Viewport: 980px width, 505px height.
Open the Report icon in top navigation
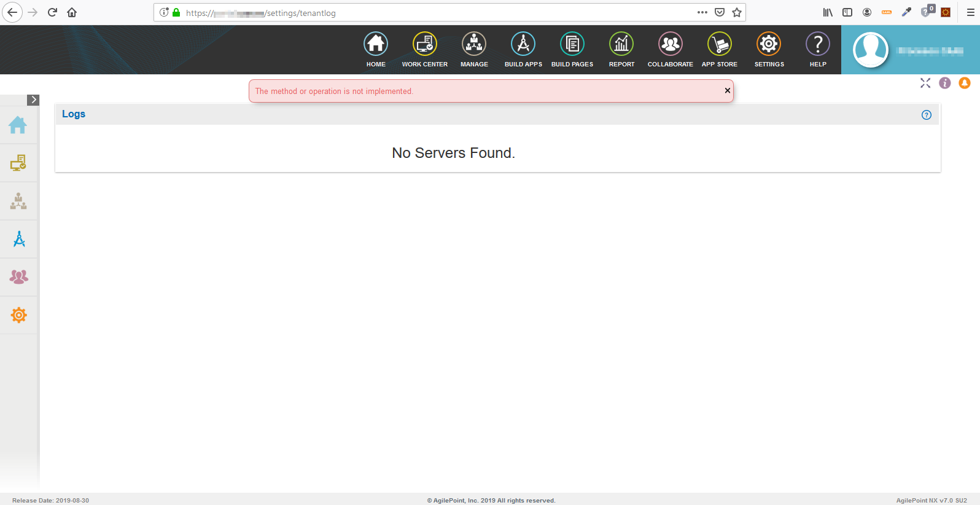621,44
